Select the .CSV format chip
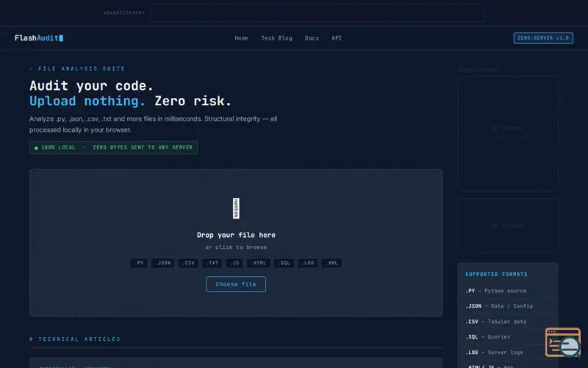Screen dimensions: 588x368 188,263
